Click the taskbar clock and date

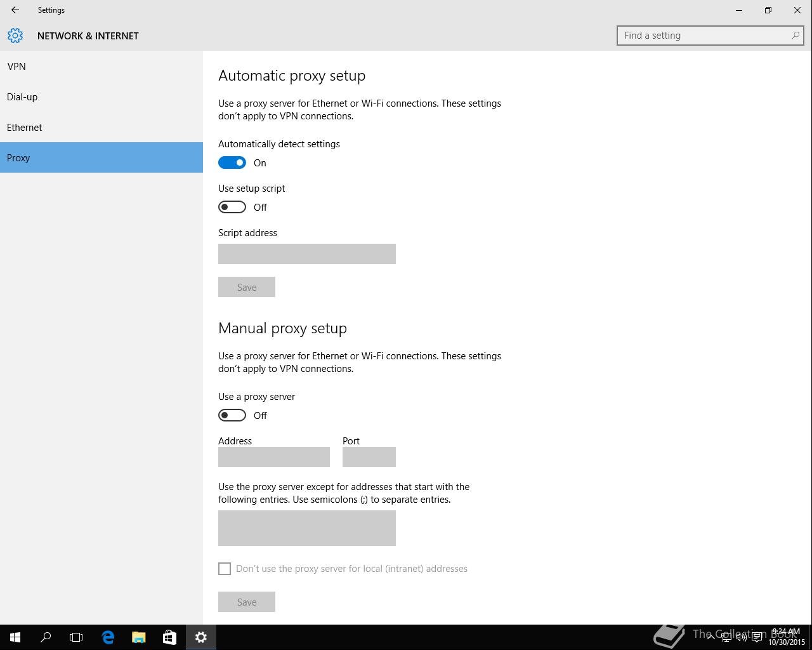(x=787, y=637)
